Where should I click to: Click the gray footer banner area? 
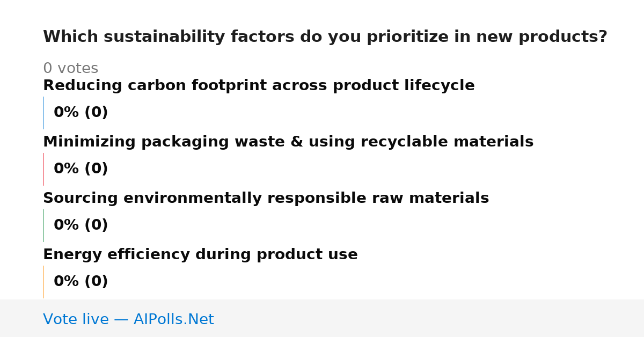[322, 318]
